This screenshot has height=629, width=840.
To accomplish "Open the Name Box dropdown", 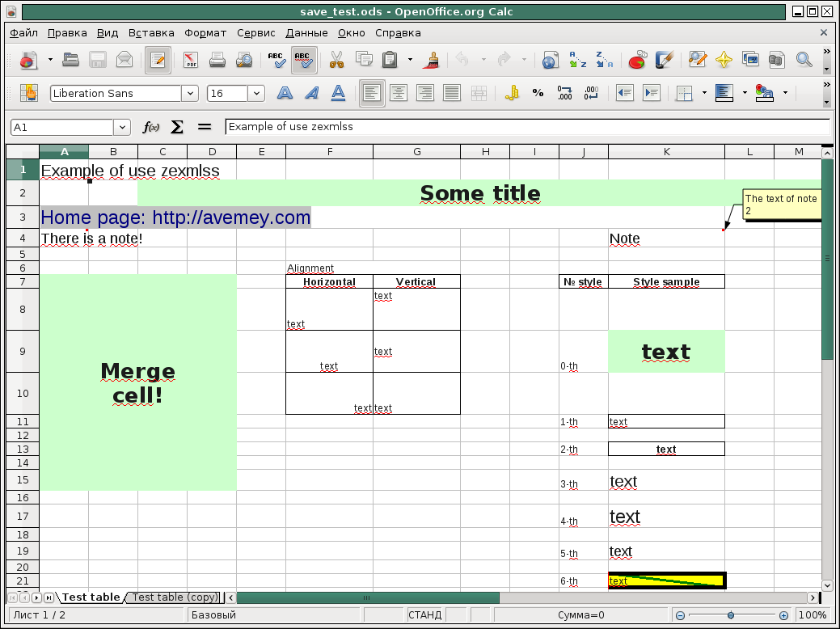I will click(122, 127).
